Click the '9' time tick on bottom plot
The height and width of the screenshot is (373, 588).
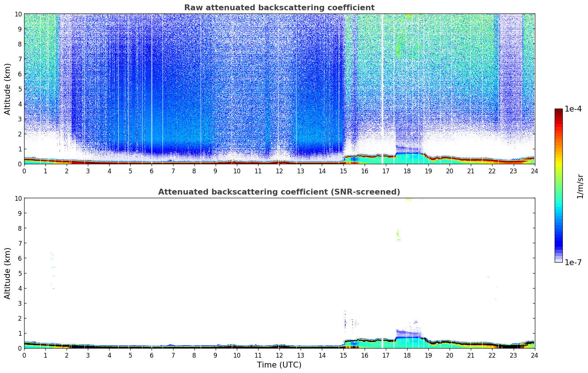pos(216,355)
